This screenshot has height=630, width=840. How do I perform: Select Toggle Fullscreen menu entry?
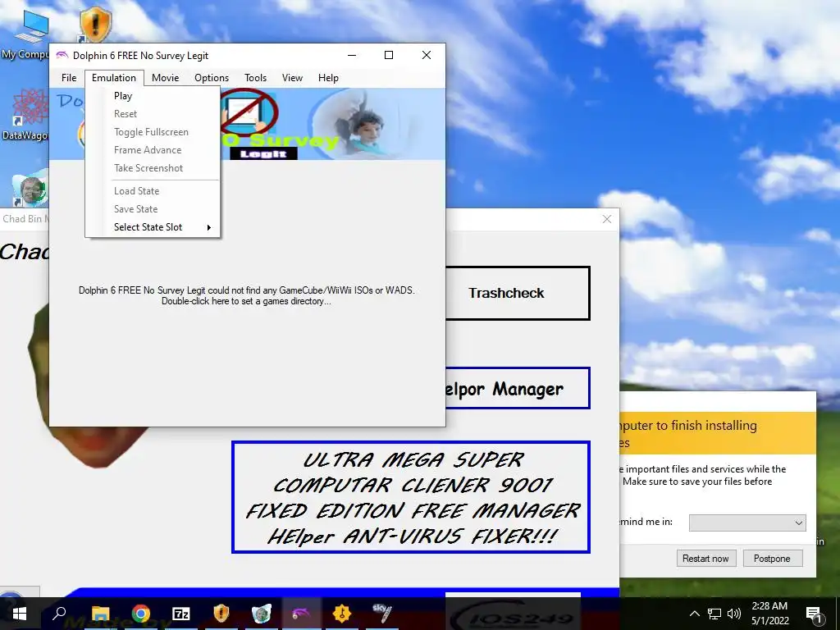[153, 132]
